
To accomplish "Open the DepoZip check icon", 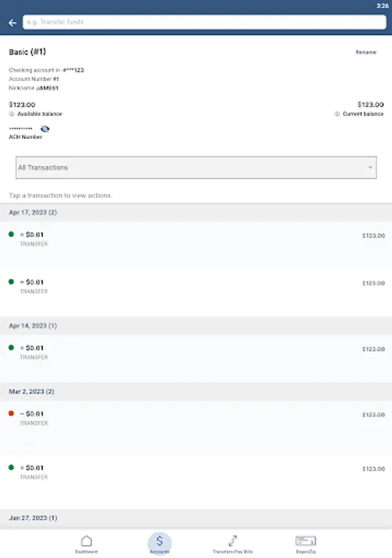I will [x=306, y=541].
